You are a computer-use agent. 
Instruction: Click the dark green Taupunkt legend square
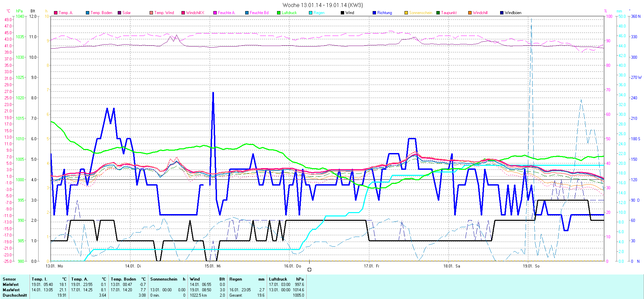click(438, 13)
